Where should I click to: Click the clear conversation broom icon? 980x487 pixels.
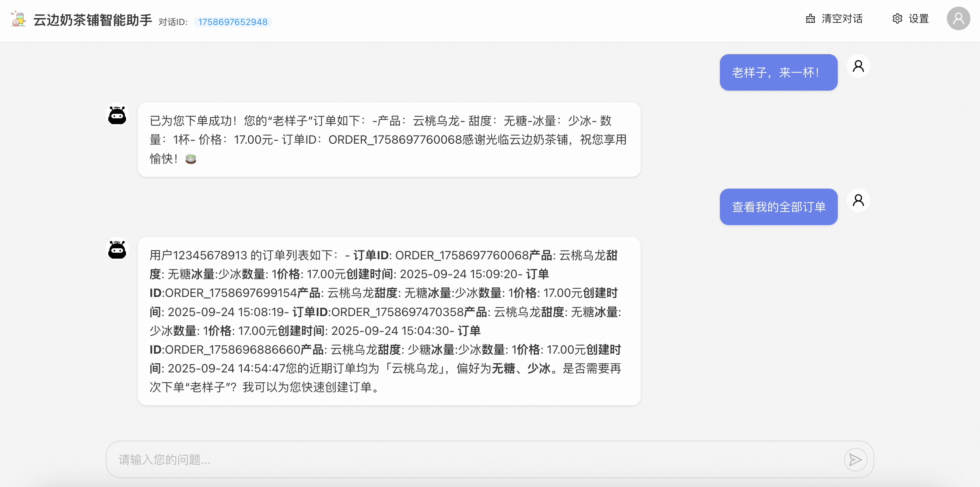click(810, 19)
